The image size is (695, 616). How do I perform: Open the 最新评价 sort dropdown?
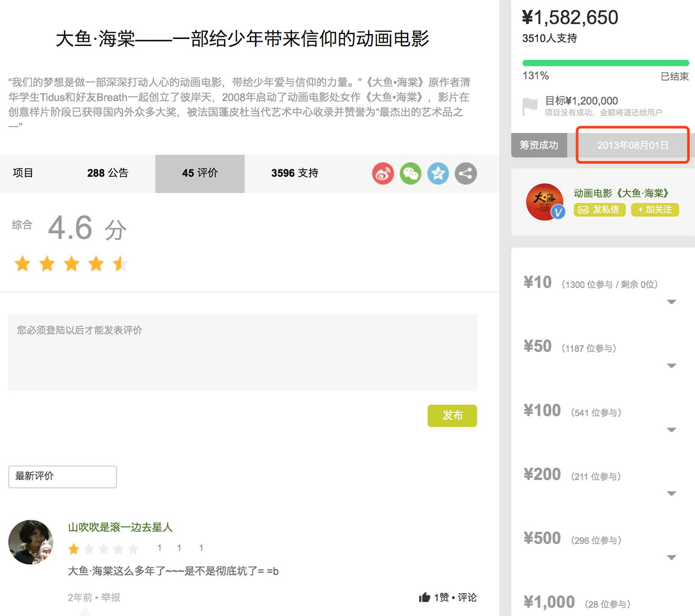(63, 477)
